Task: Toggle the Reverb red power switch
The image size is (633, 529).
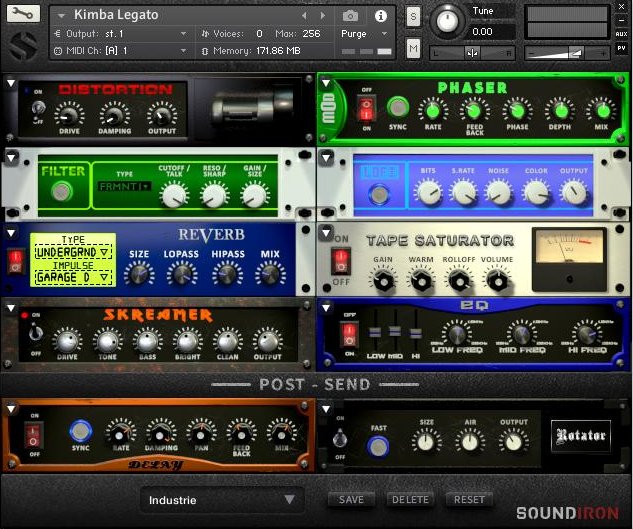Action: (15, 261)
